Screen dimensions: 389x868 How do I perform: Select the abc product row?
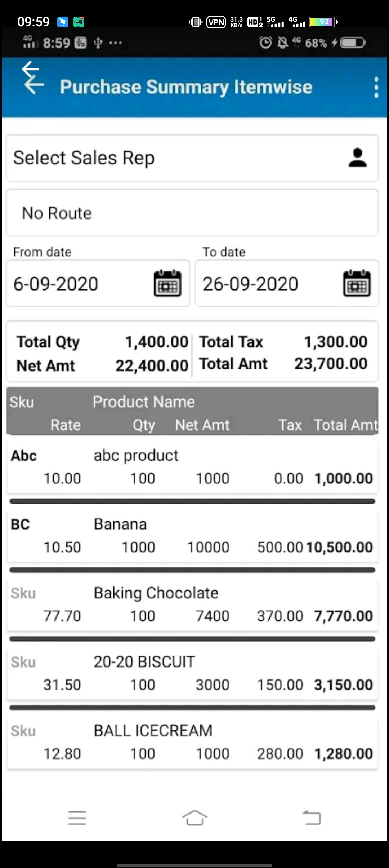(192, 467)
